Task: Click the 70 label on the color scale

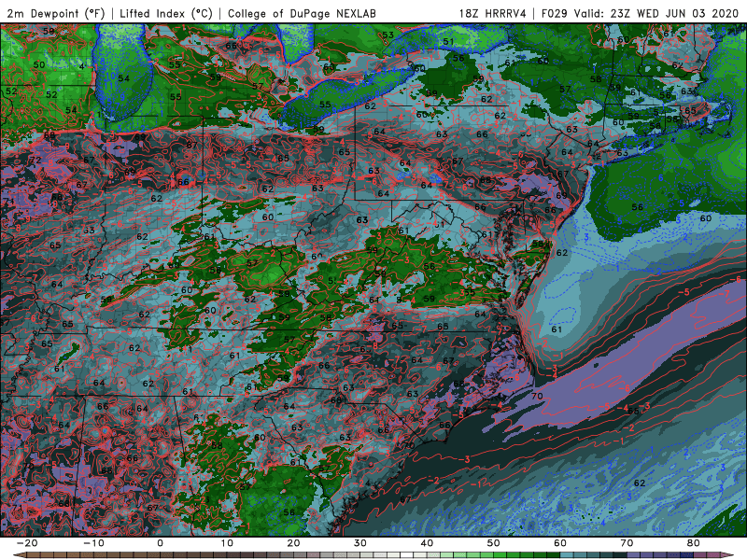Action: (627, 543)
